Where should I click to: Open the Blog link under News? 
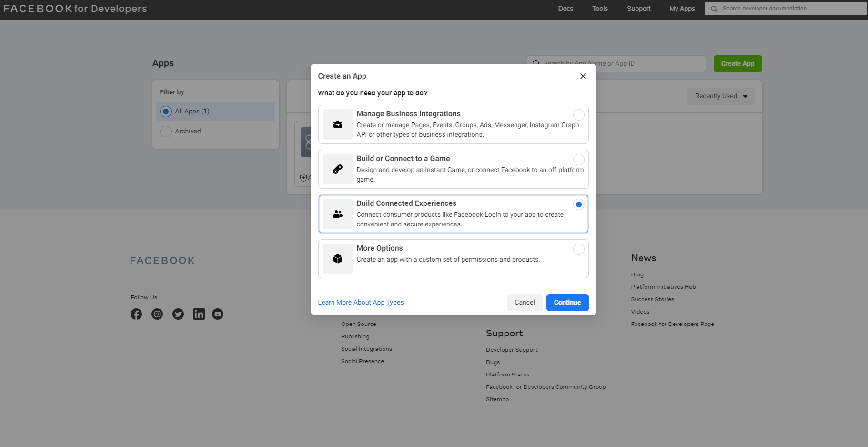(x=637, y=274)
